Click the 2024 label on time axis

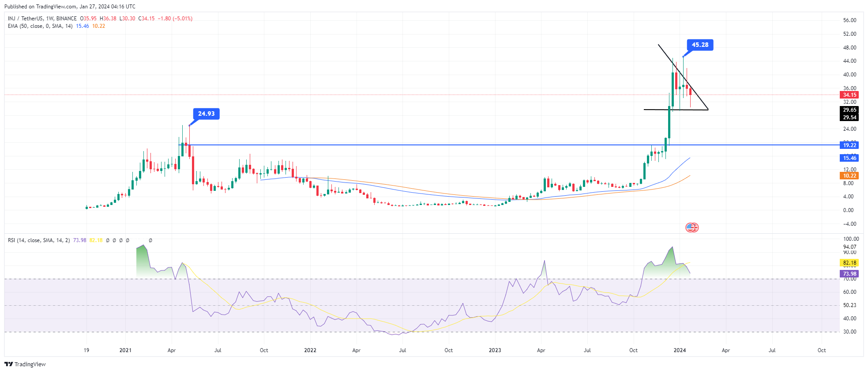pos(680,350)
